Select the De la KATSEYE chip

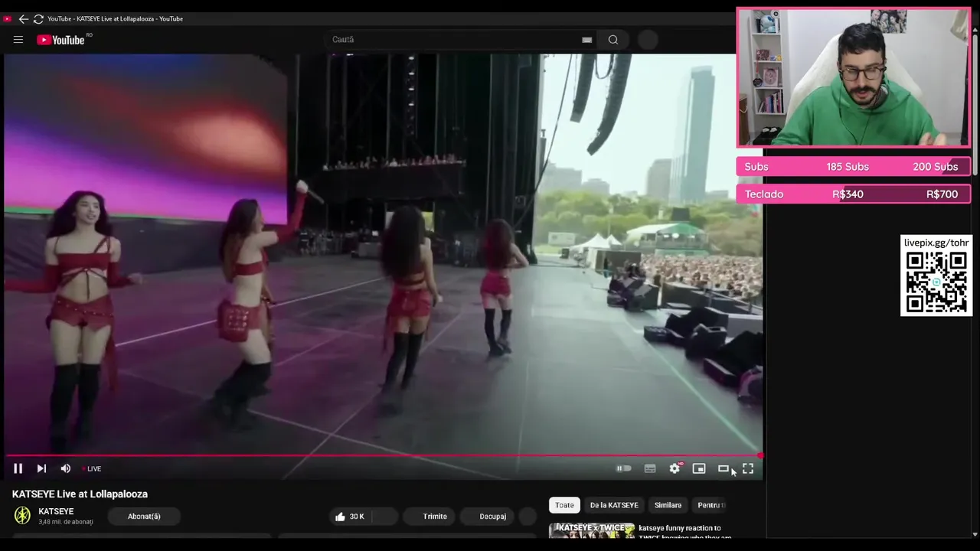(x=614, y=505)
